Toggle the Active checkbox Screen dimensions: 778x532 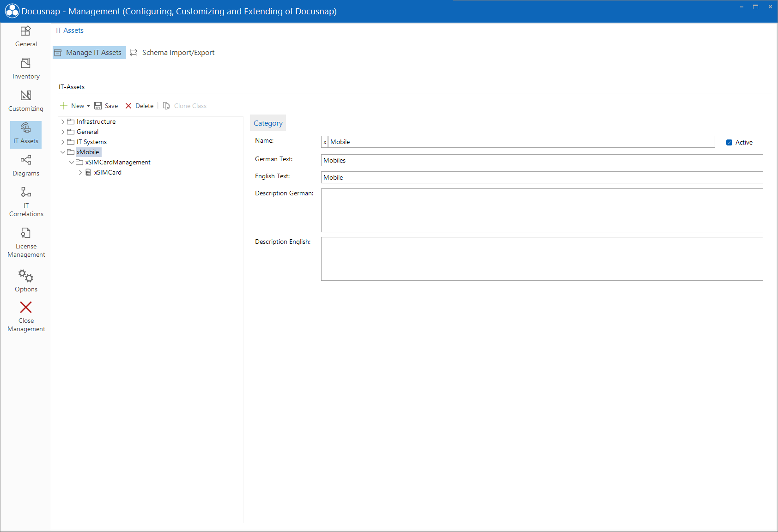(x=729, y=142)
